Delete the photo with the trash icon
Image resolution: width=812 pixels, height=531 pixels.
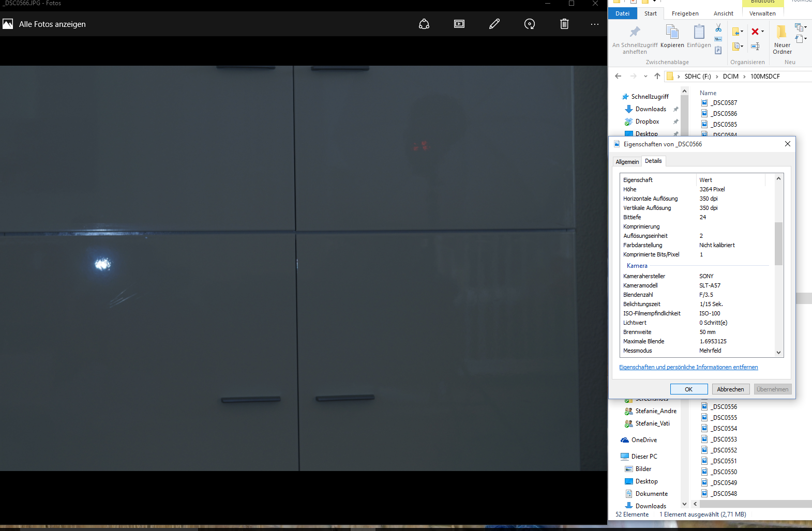pos(564,24)
